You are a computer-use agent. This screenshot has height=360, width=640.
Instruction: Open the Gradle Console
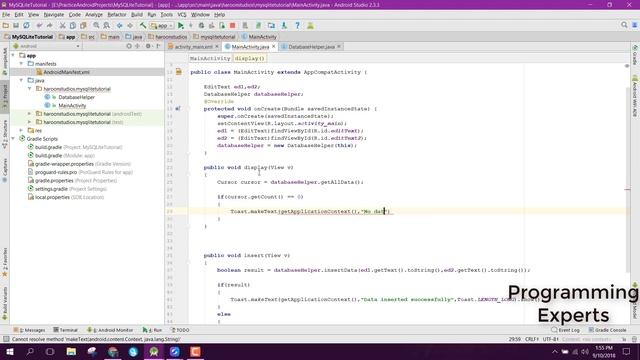(x=607, y=330)
